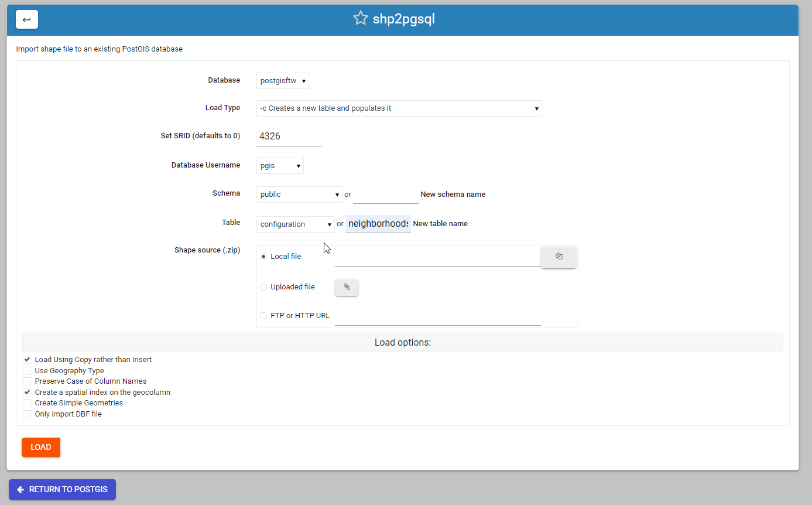
Task: Enable Use Geography Type checkbox
Action: click(x=27, y=371)
